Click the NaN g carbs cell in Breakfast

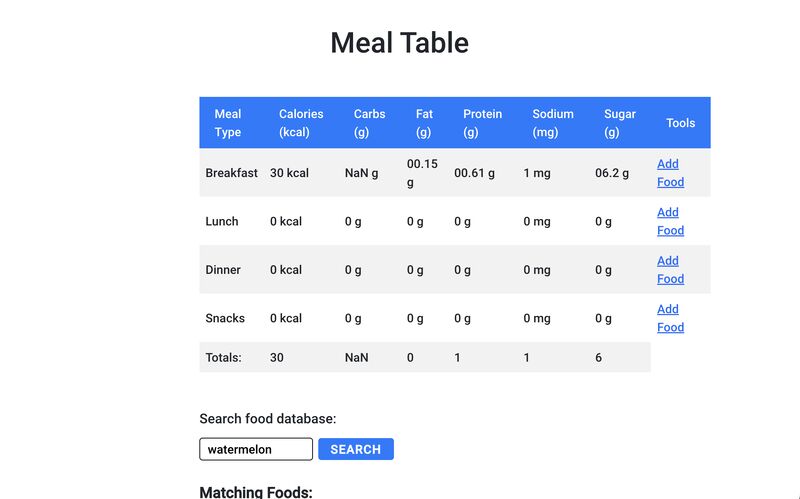click(361, 173)
